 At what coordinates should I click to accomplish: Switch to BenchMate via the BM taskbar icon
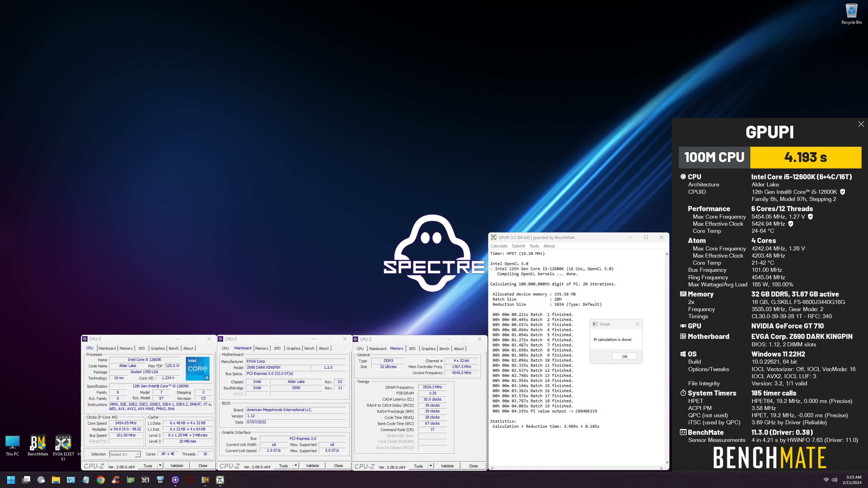point(205,480)
